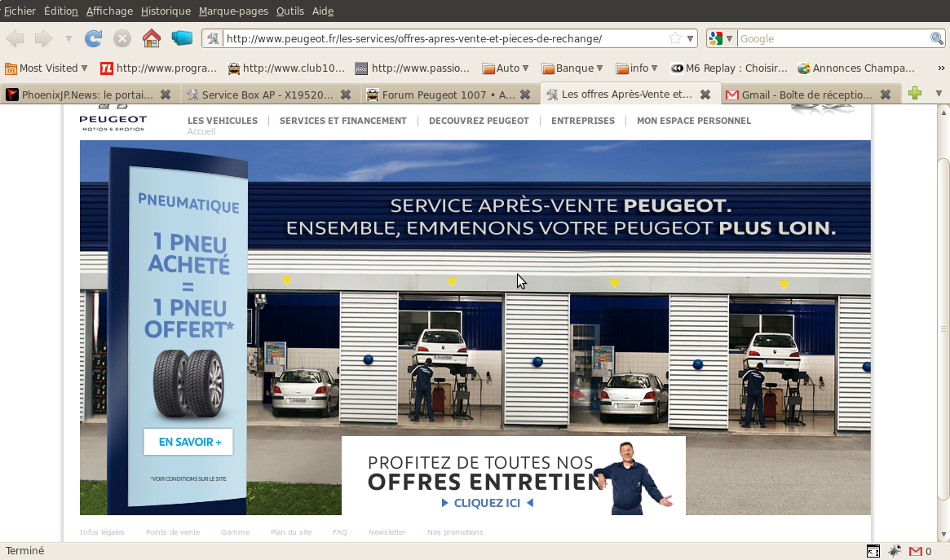The height and width of the screenshot is (560, 950).
Task: Close the Les offres Après-Vente tab
Action: (705, 95)
